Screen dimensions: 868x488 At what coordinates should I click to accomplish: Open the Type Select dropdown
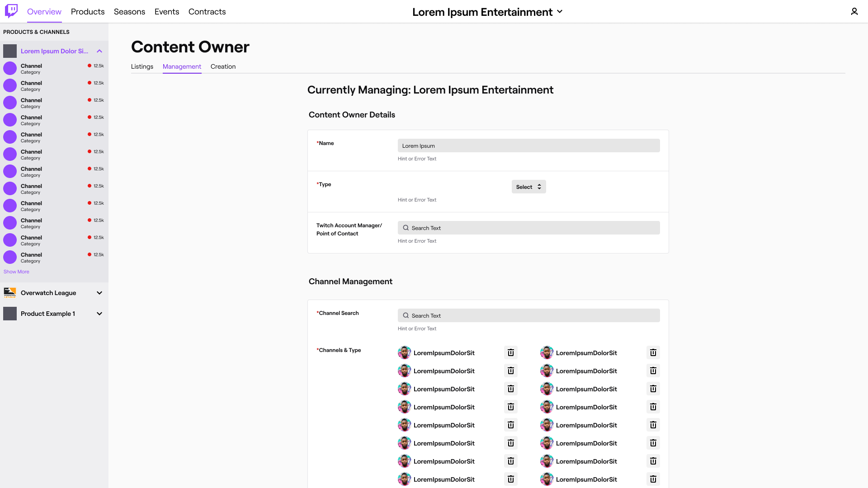pos(528,187)
